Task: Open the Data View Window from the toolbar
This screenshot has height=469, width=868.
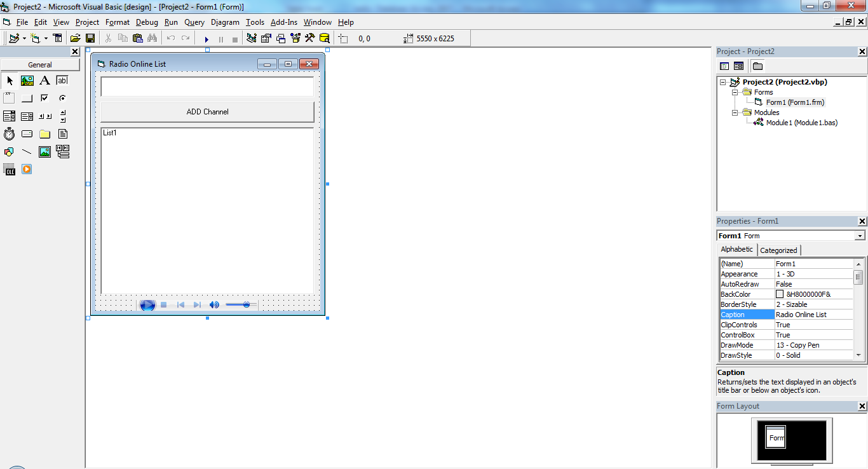Action: point(324,39)
